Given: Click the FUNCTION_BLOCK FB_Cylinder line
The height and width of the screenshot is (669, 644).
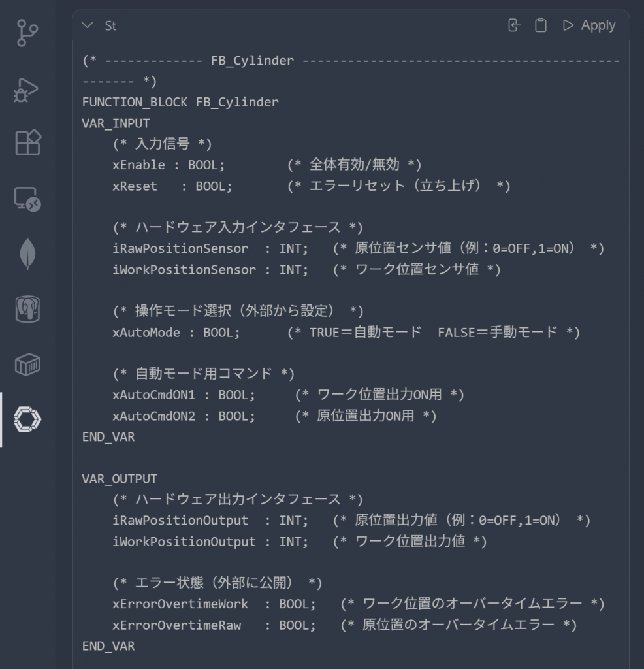Looking at the screenshot, I should click(x=180, y=102).
